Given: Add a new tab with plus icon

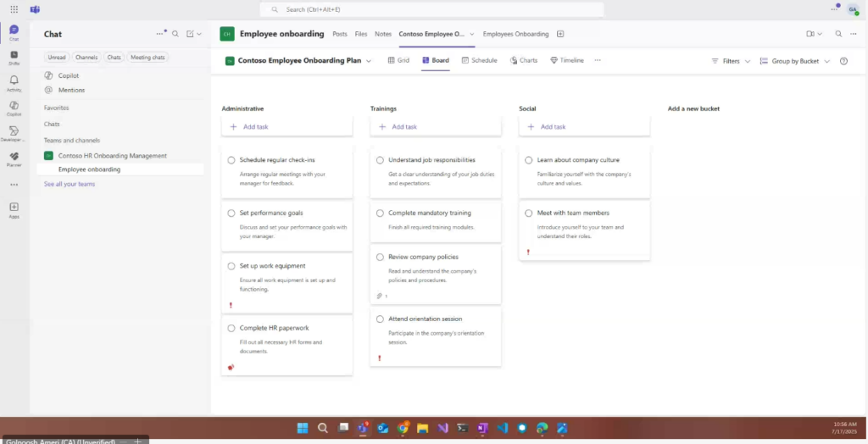Looking at the screenshot, I should tap(560, 34).
